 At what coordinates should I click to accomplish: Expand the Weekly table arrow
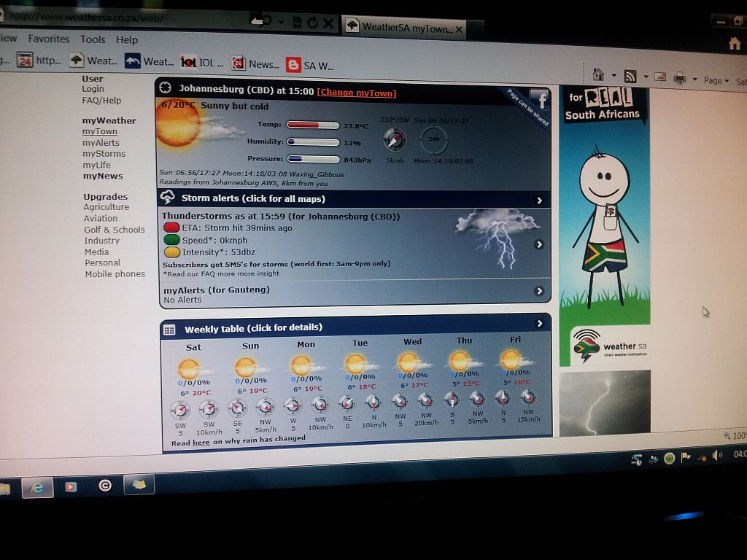(540, 323)
